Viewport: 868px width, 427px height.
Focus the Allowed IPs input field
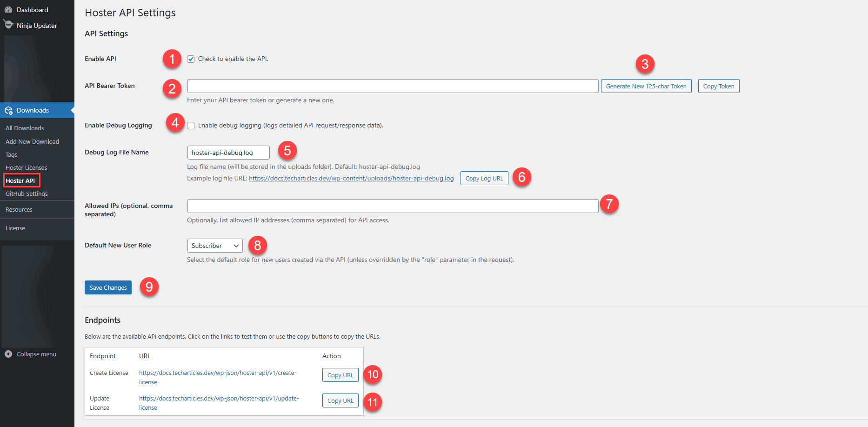coord(393,206)
